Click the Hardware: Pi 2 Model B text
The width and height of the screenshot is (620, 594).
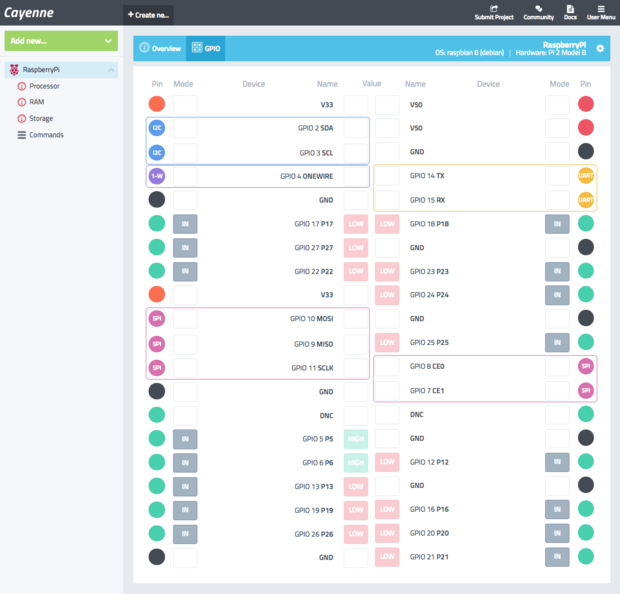550,53
